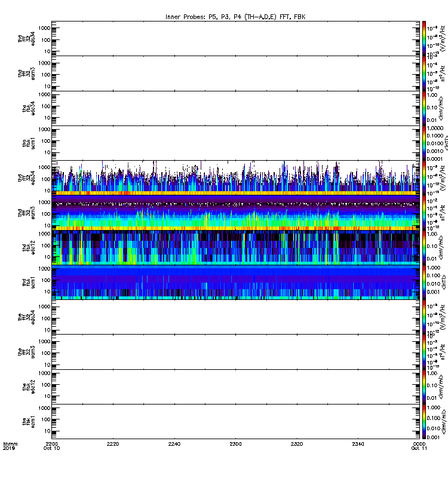Click the '0.0001' colorbar value of tha fbk scm1
This screenshot has width=448, height=478.
coord(435,159)
